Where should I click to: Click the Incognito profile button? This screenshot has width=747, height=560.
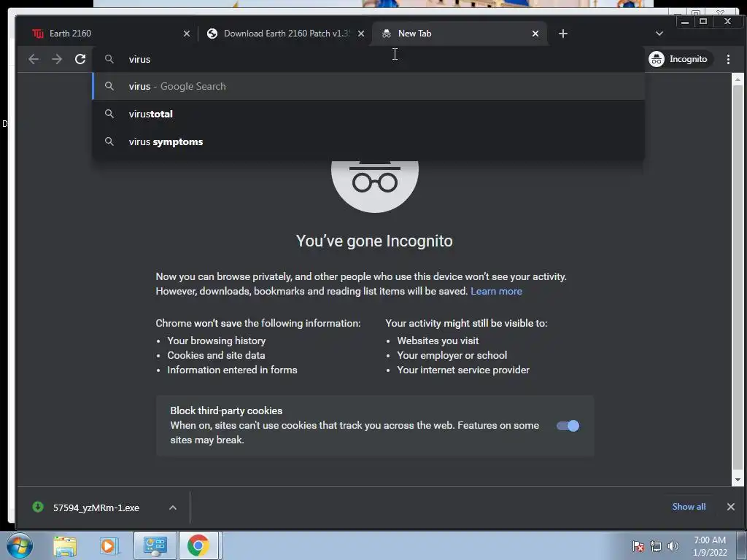coord(680,59)
